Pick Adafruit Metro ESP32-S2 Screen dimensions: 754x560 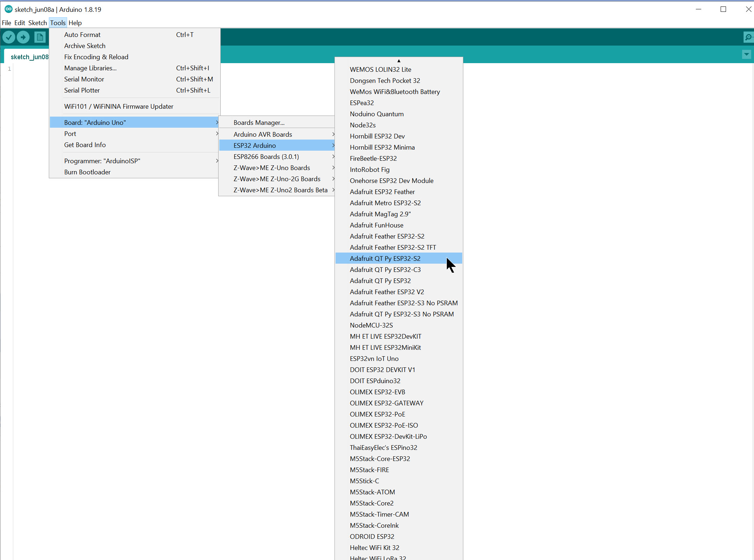(x=399, y=203)
